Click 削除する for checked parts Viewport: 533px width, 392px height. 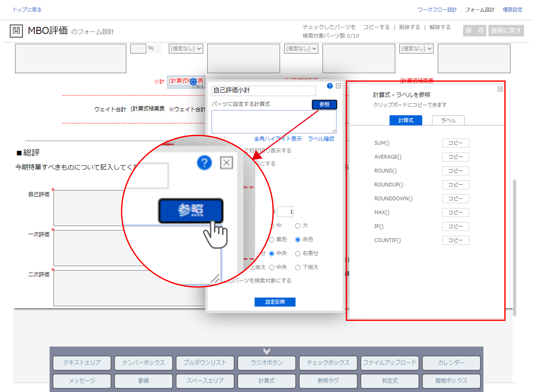click(409, 27)
